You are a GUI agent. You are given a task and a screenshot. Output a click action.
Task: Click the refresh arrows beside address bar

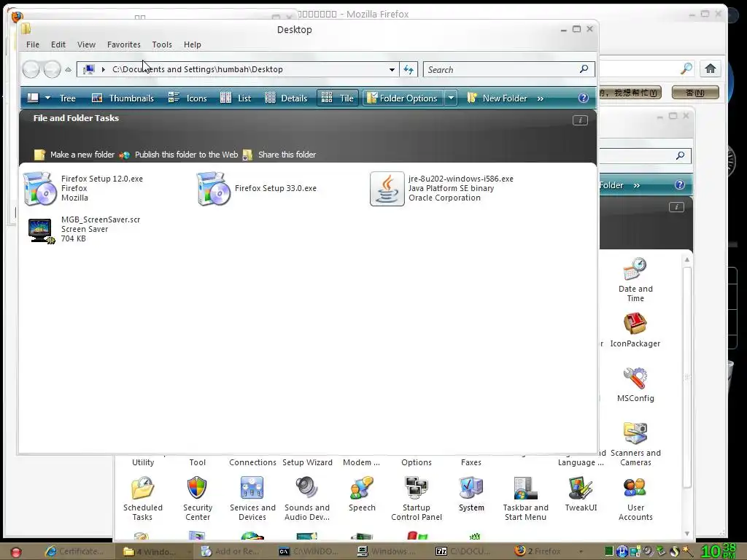pos(409,69)
